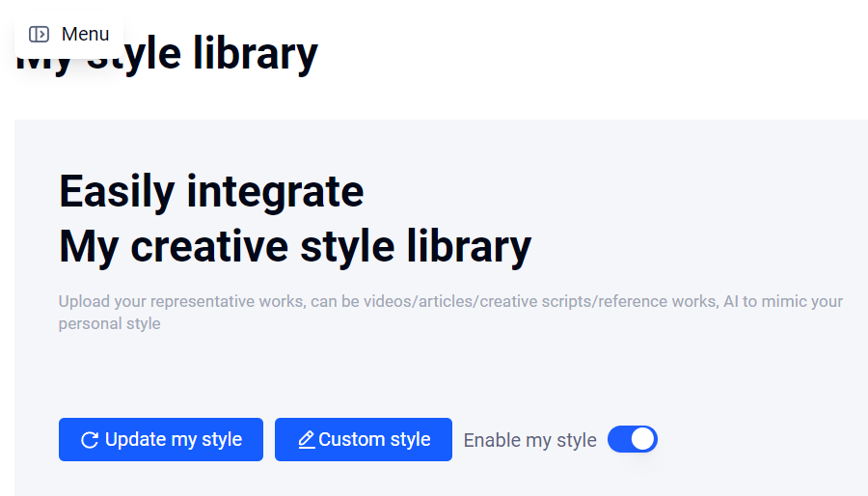Click the 'Easily integrate' heading
This screenshot has width=868, height=496.
point(211,191)
